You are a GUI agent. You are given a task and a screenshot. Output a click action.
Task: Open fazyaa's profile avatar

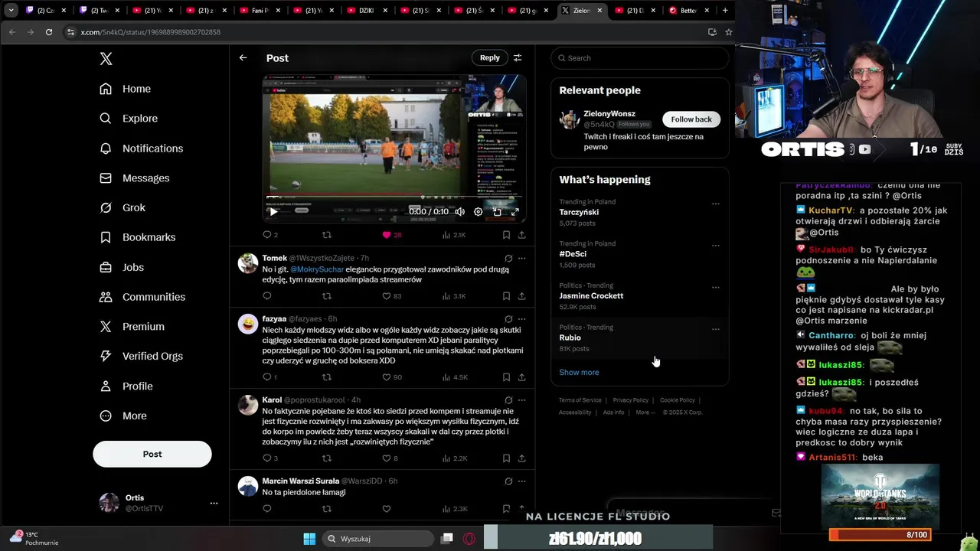point(248,324)
